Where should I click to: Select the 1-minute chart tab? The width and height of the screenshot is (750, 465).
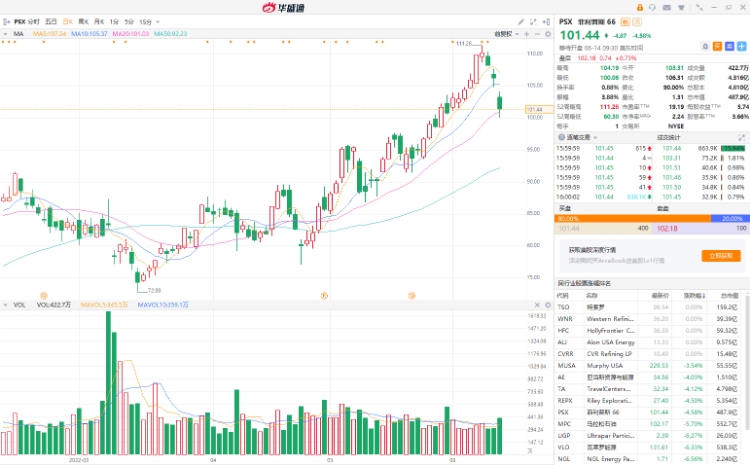[114, 22]
